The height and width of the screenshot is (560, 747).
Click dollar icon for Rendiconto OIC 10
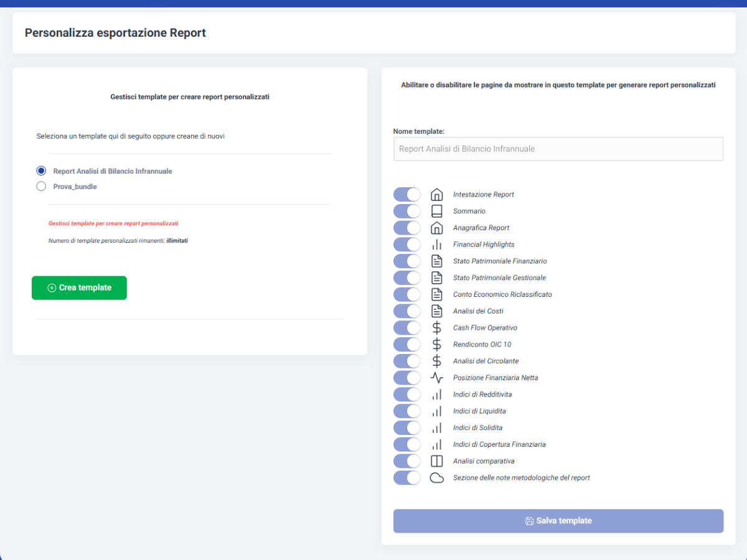pos(437,345)
